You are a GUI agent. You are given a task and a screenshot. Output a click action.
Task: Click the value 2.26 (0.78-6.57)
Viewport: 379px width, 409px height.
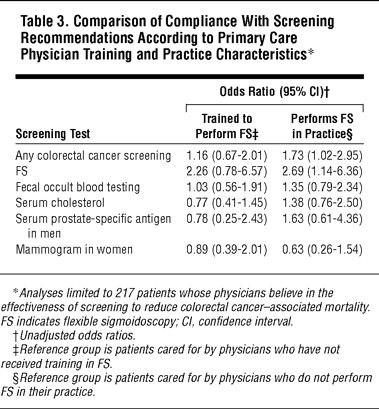point(227,171)
